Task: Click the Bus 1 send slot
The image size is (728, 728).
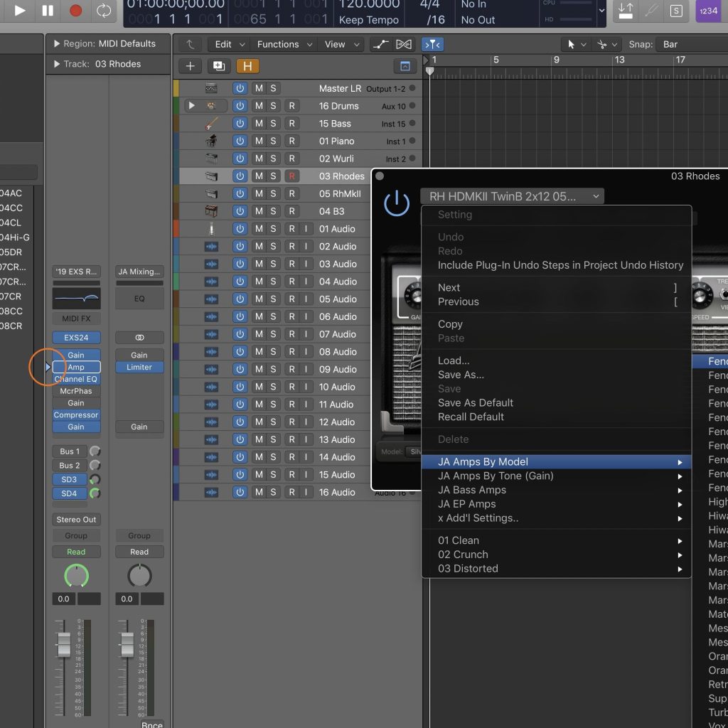Action: click(x=69, y=451)
